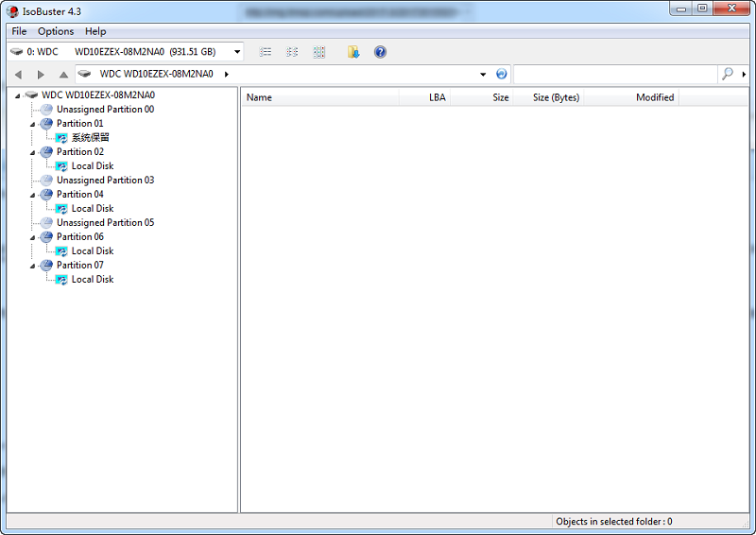Select Unassigned Partition 03

105,181
